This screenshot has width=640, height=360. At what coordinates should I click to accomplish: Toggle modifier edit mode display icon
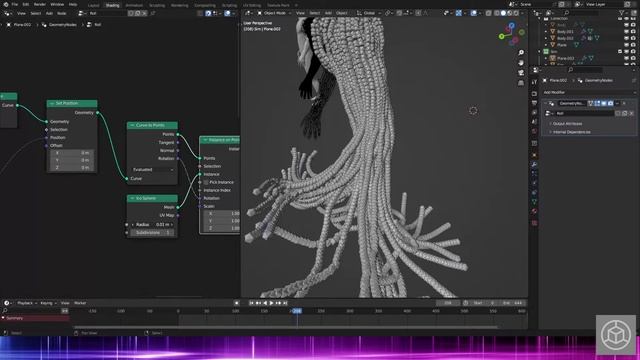pos(597,103)
